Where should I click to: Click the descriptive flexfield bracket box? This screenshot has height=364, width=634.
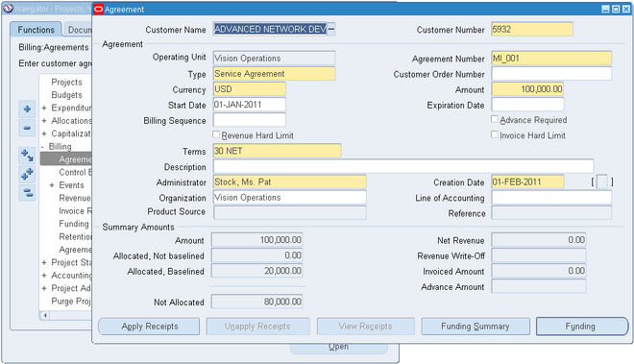(x=602, y=182)
